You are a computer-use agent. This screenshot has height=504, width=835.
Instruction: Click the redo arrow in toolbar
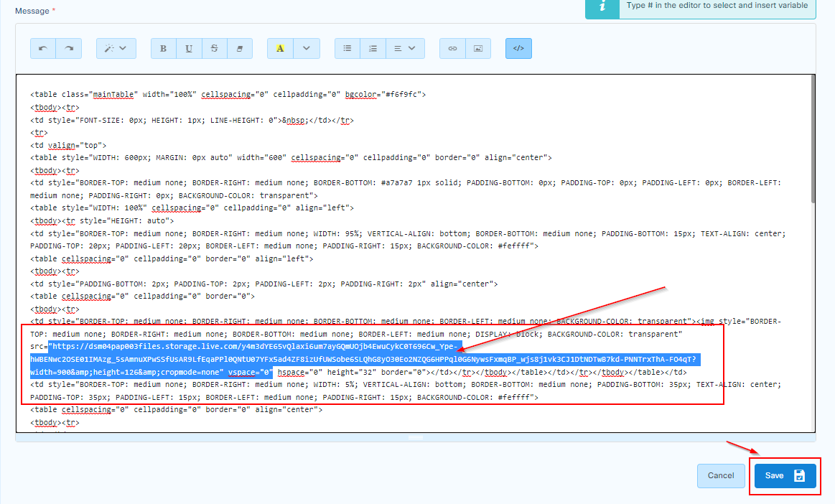[69, 48]
